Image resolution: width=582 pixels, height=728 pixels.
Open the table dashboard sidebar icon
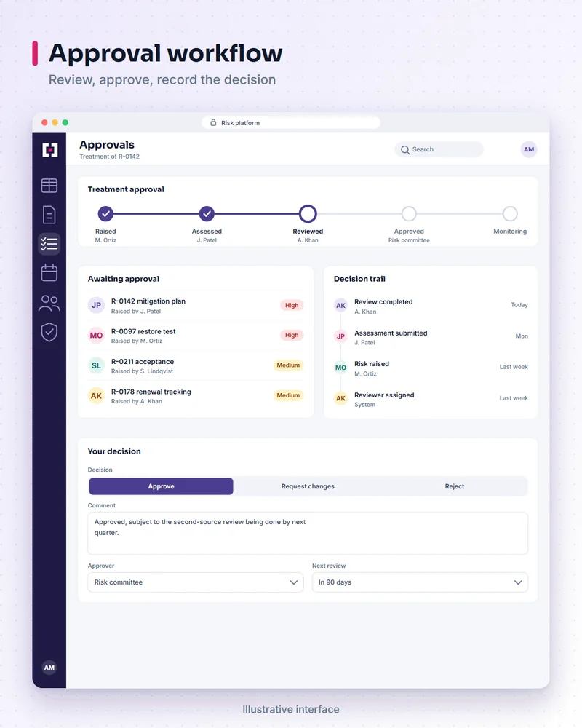tap(49, 186)
